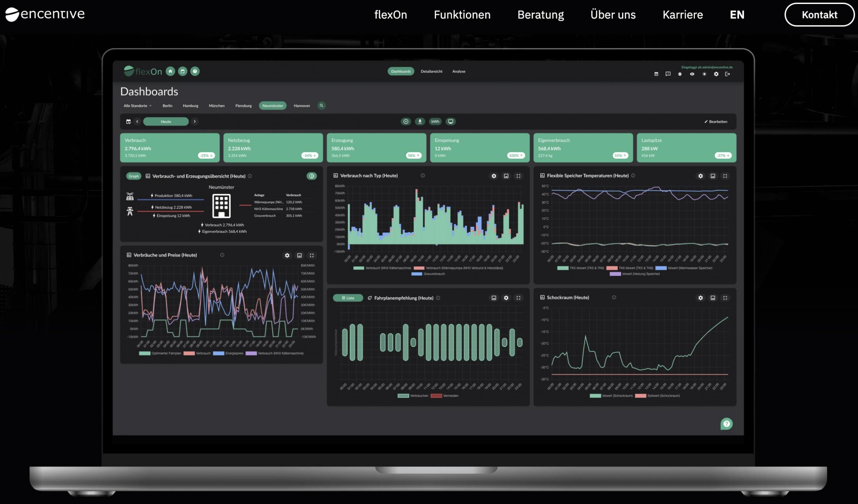
Task: Open the help icon beside the flexOn logo
Action: 195,71
